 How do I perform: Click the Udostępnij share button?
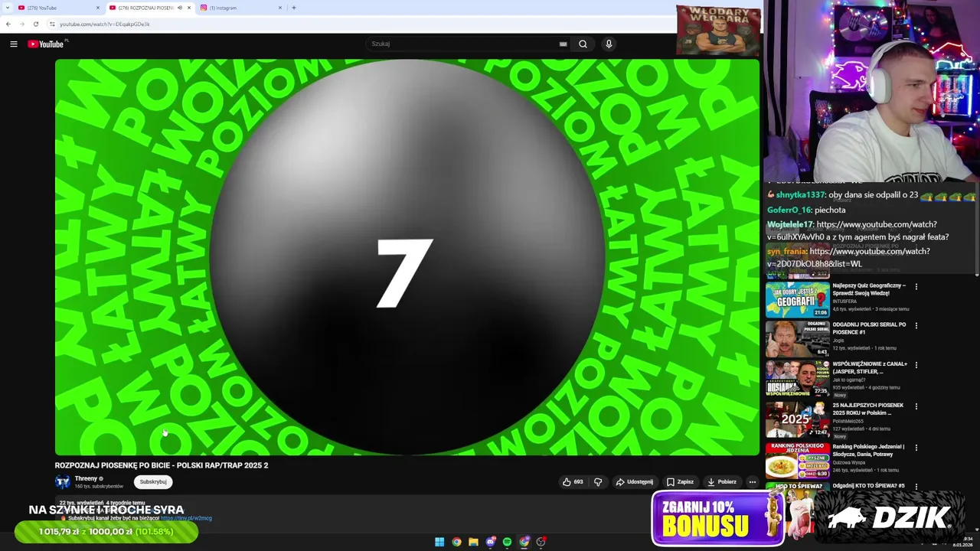click(634, 482)
